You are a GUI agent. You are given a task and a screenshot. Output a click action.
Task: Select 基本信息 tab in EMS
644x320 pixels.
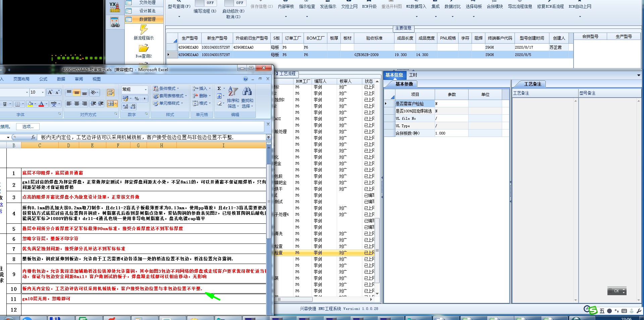click(394, 75)
